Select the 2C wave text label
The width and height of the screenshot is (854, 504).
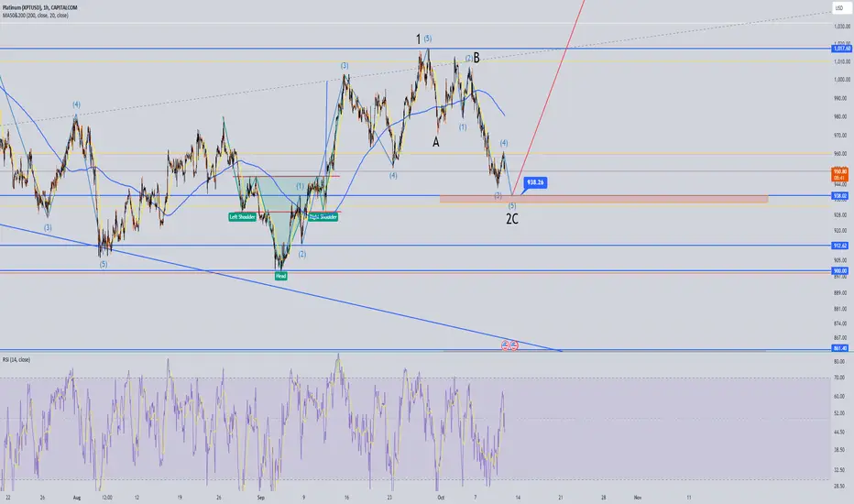[512, 219]
